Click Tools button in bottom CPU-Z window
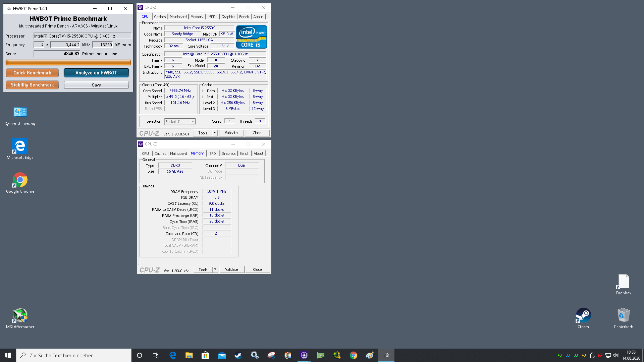This screenshot has height=362, width=644. coord(203,269)
